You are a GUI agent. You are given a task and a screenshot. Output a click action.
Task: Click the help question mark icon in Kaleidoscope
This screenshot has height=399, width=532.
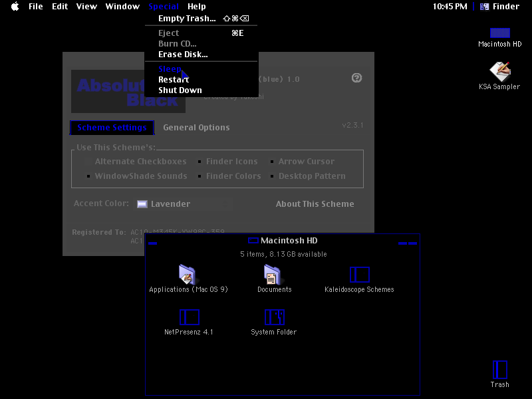356,78
